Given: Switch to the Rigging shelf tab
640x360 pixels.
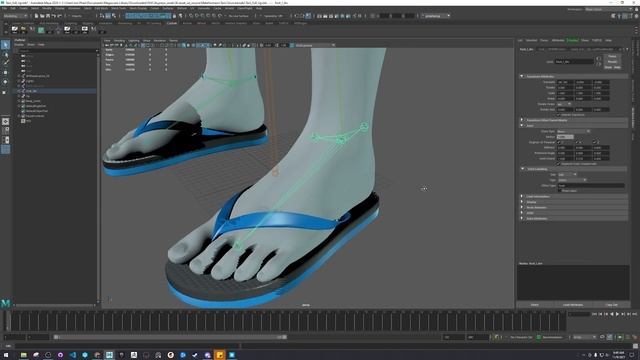Looking at the screenshot, I should 88,23.
